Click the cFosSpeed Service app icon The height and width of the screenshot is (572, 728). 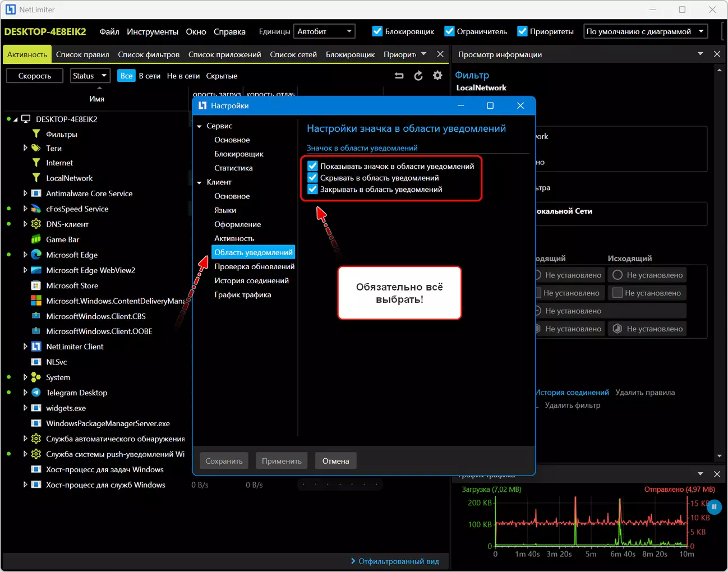point(36,209)
